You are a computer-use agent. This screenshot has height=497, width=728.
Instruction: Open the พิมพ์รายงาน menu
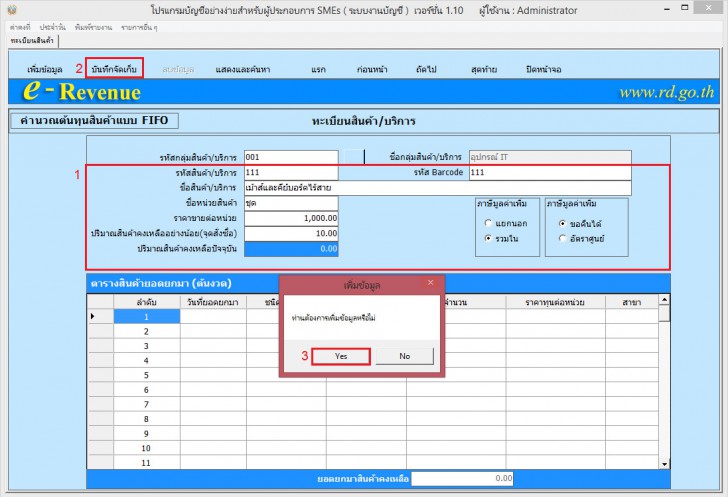tap(93, 27)
